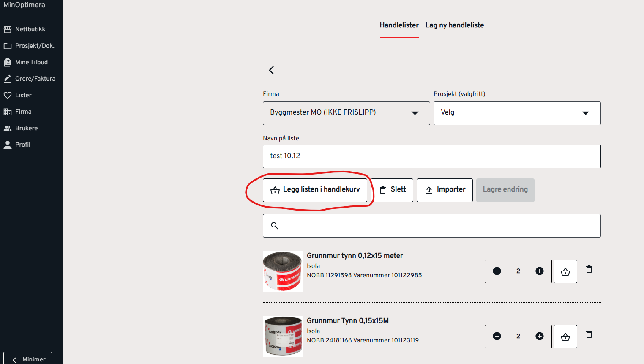The width and height of the screenshot is (644, 364).
Task: Click the back arrow above Firma
Action: [271, 70]
